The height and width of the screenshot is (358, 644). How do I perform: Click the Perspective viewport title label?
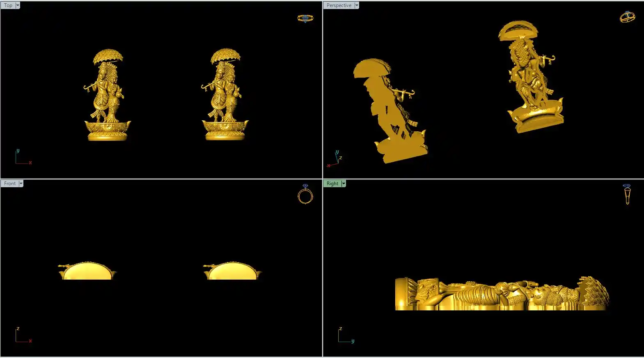tap(339, 5)
